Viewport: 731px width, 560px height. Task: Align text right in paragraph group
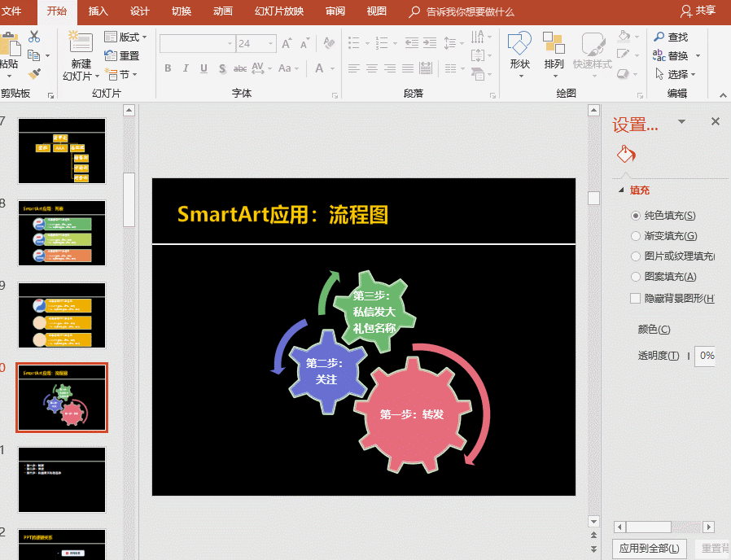point(390,69)
